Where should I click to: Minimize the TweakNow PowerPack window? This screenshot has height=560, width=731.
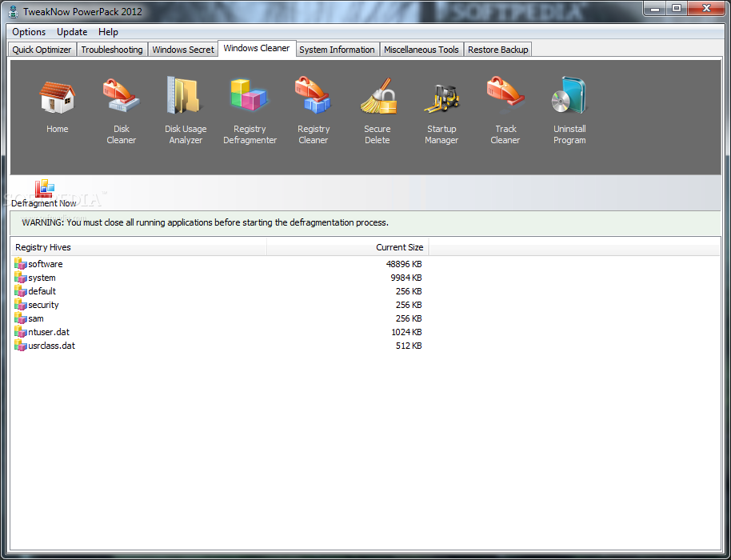(655, 8)
